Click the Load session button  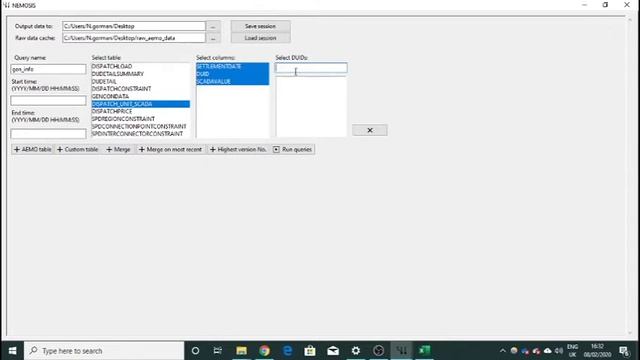coord(260,38)
